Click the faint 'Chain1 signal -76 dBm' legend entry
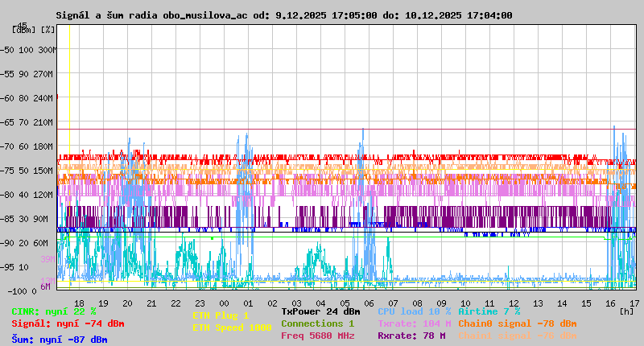This screenshot has height=346, width=644. point(517,336)
